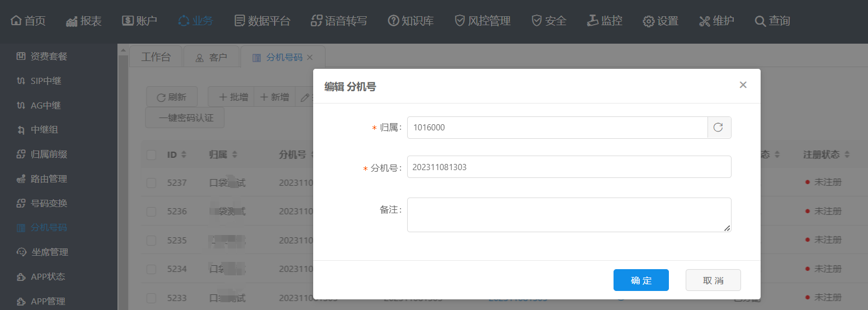868x310 pixels.
Task: Click the refresh icon beside 归属 field
Action: click(719, 128)
